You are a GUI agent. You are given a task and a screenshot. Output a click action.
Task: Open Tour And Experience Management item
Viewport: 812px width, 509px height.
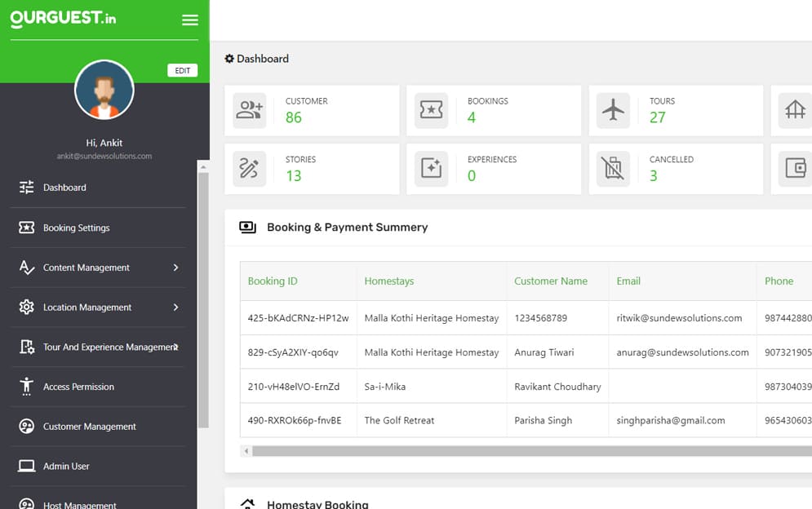click(110, 347)
